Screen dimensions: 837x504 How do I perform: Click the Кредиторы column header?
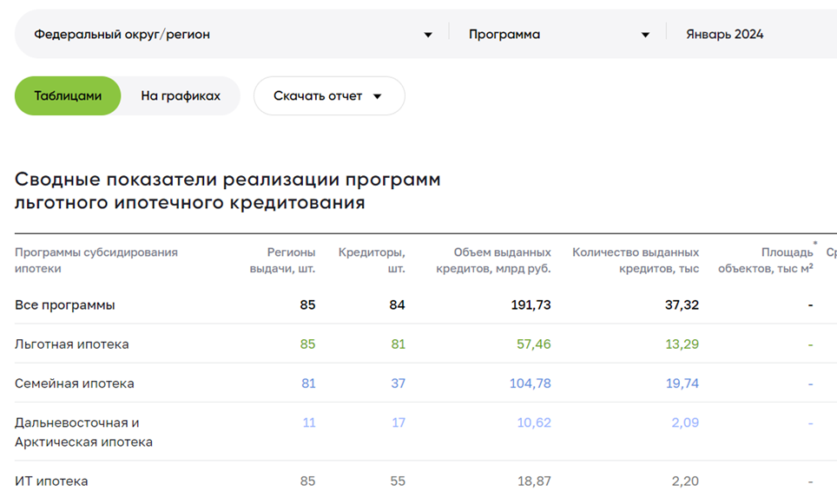click(x=372, y=260)
